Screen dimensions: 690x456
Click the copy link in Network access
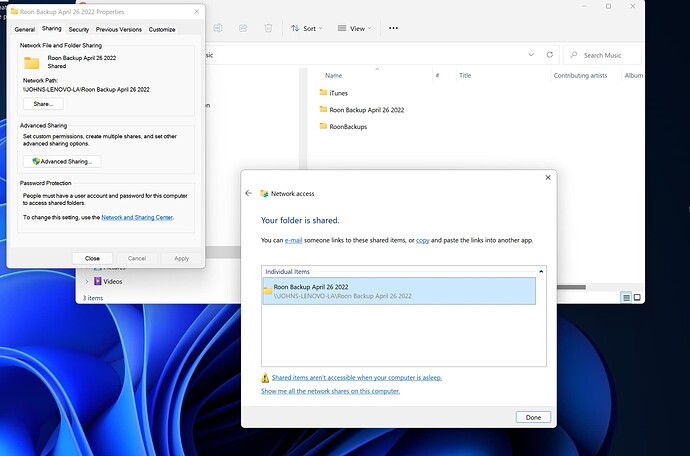tap(422, 240)
